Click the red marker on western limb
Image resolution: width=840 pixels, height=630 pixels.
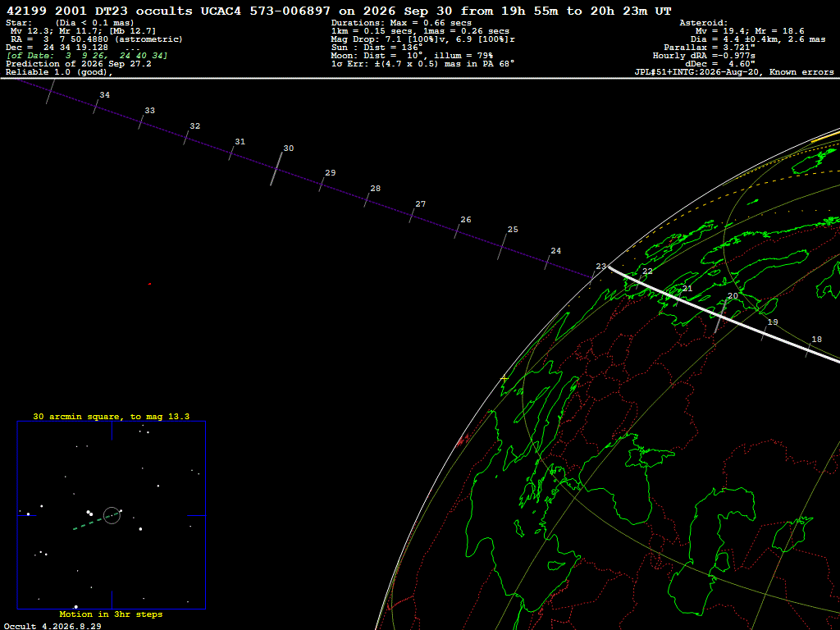[463, 441]
